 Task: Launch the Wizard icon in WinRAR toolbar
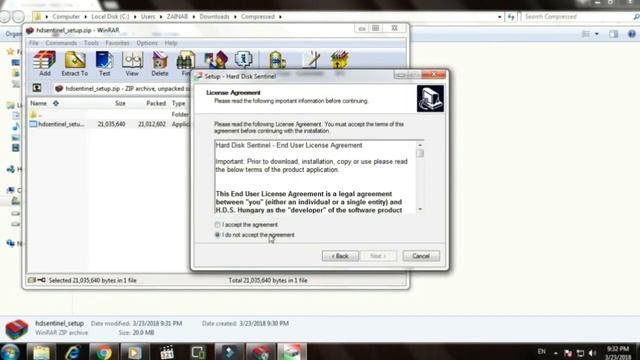pyautogui.click(x=216, y=60)
